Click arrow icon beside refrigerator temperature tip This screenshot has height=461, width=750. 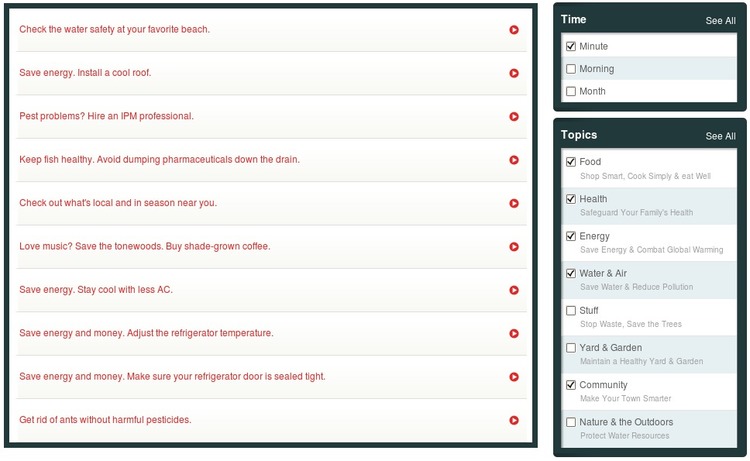514,334
